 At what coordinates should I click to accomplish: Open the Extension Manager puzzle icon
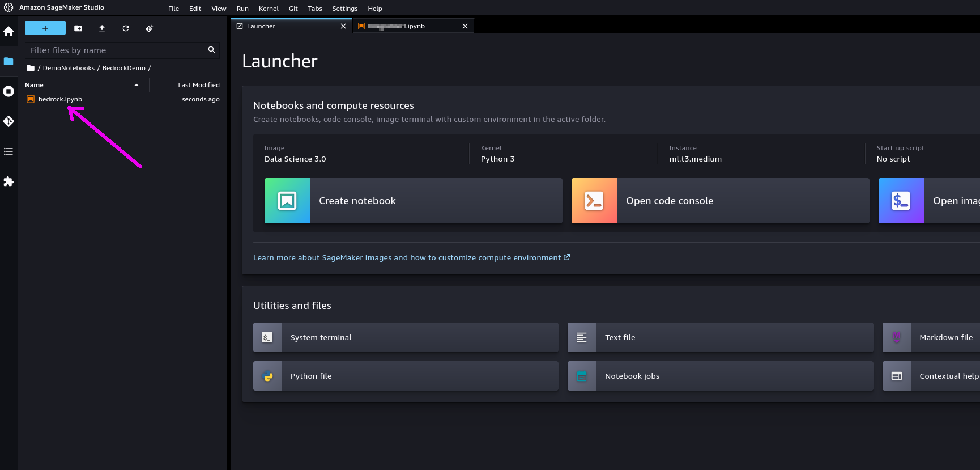coord(8,181)
